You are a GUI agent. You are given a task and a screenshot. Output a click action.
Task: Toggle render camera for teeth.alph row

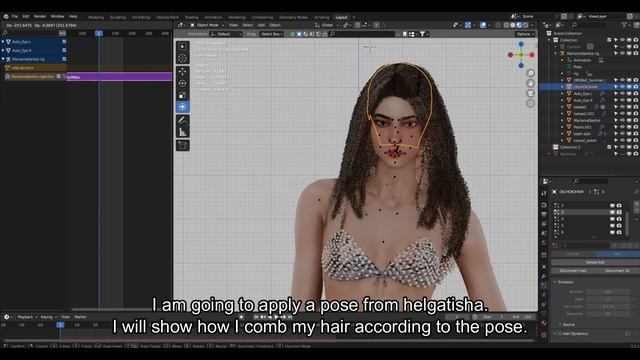[x=636, y=133]
